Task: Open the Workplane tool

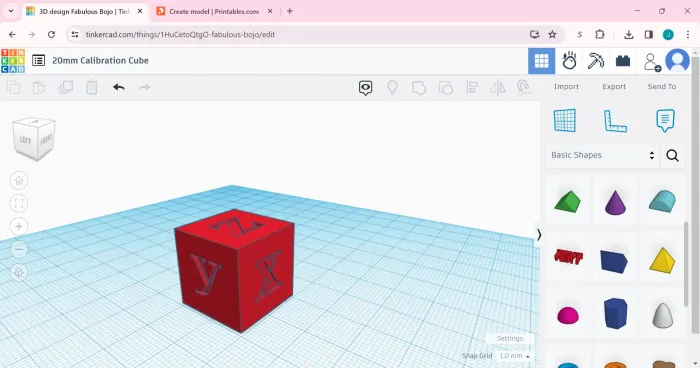Action: (x=565, y=121)
